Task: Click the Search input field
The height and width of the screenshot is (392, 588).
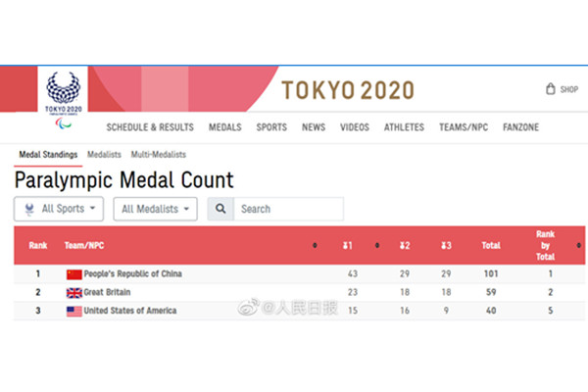Action: coord(289,209)
